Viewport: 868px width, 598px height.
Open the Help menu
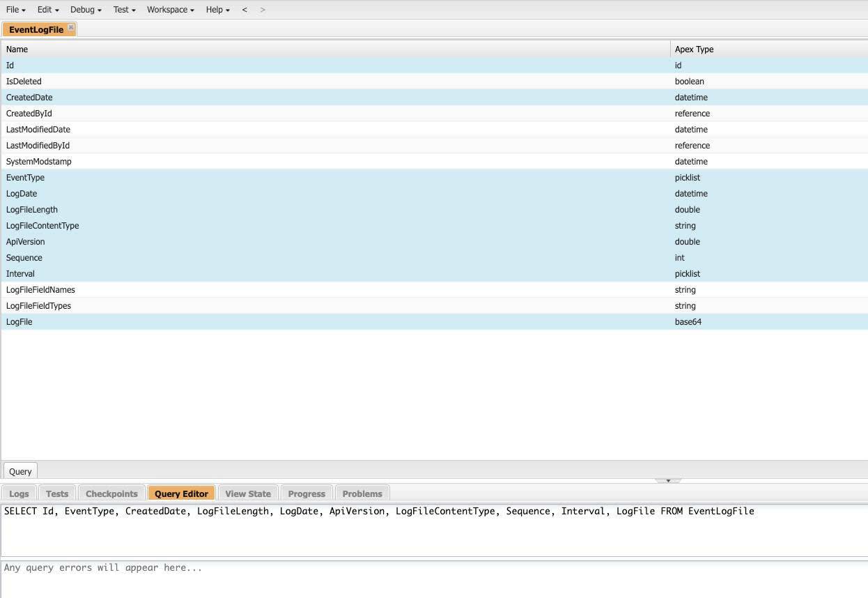tap(217, 10)
